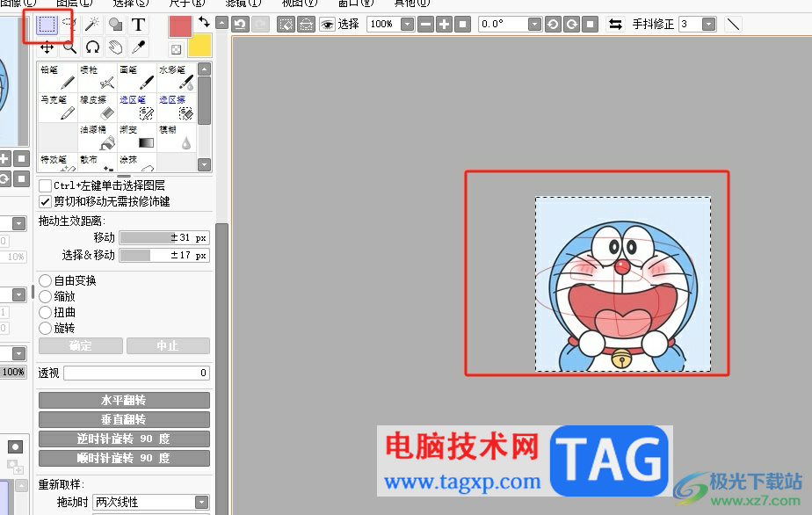Viewport: 812px width, 515px height.
Task: Choose the 油漆桶 paint bucket tool
Action: pos(97,137)
